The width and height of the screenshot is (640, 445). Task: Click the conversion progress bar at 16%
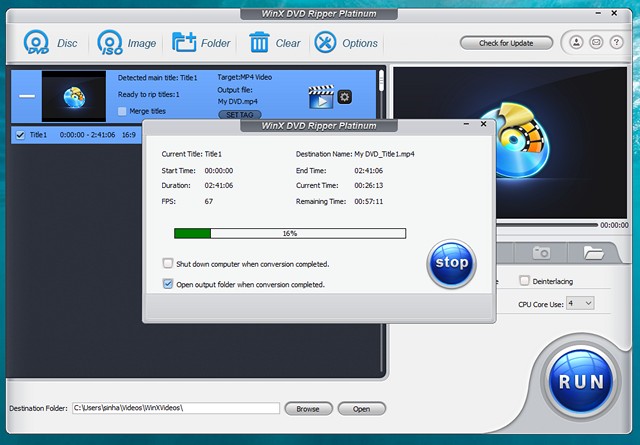click(290, 234)
